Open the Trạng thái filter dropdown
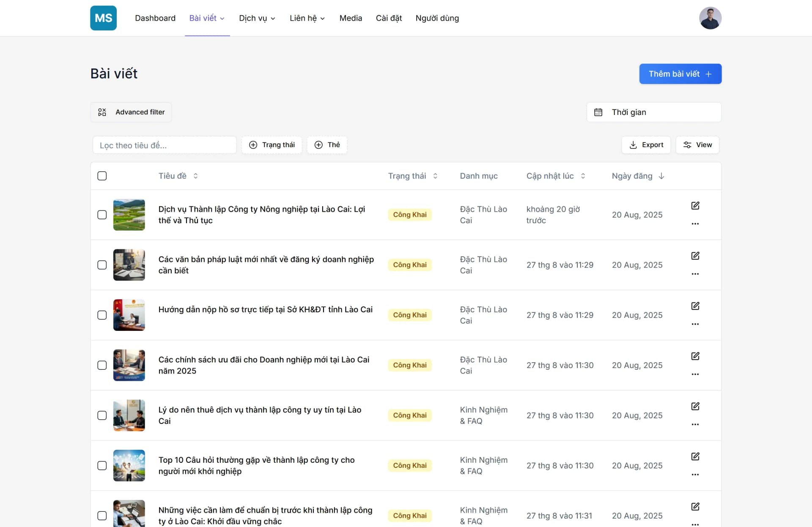812x527 pixels. tap(272, 145)
